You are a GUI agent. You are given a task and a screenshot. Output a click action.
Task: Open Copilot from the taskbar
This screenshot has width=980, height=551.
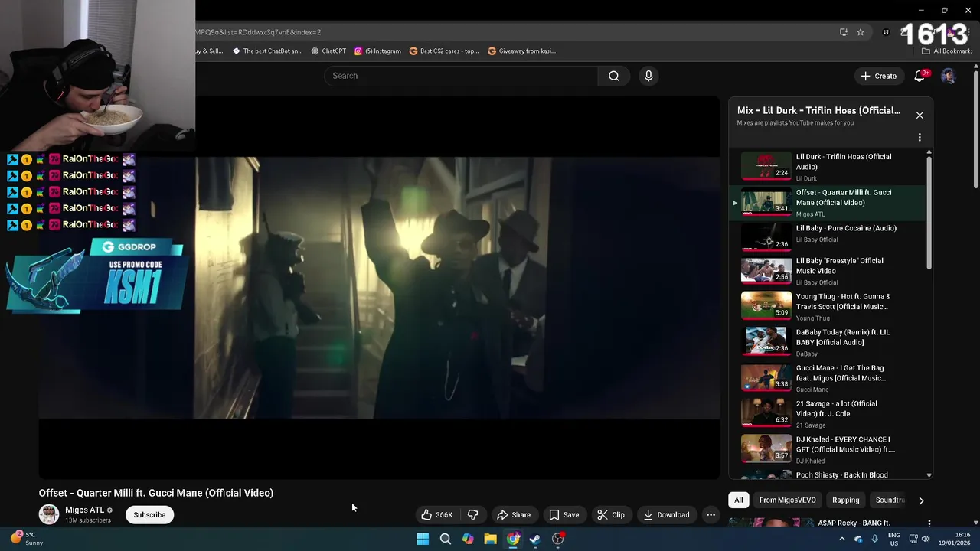pos(468,539)
